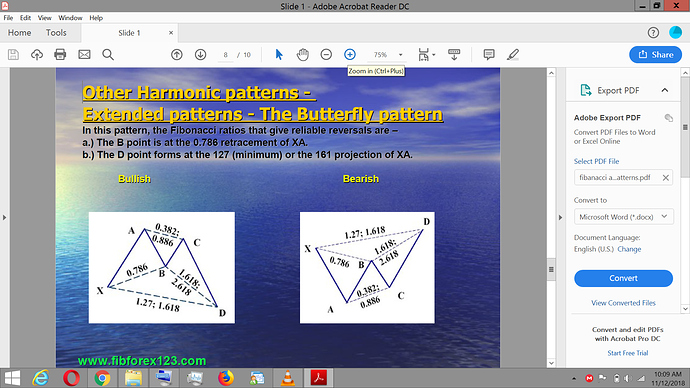The image size is (690, 388).
Task: Click the blue Convert button
Action: coord(623,278)
